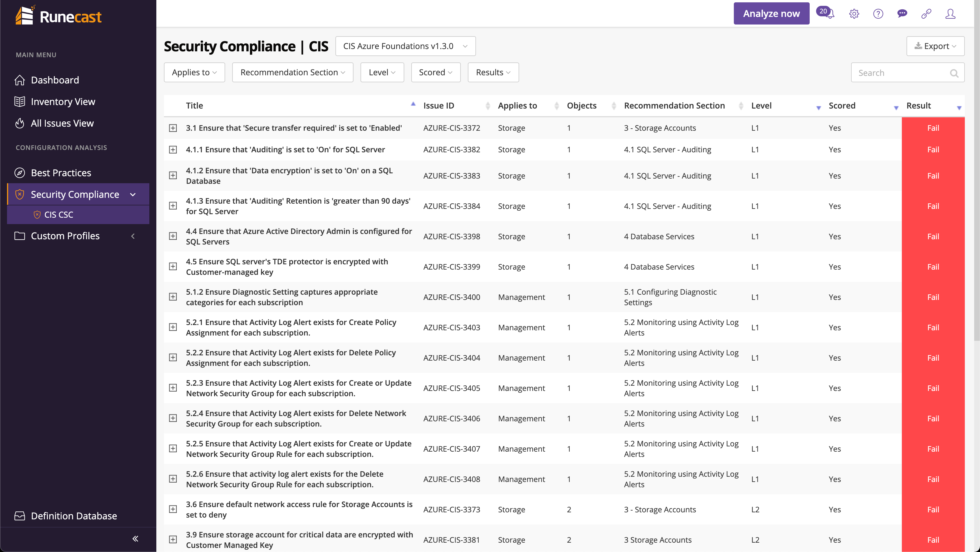980x552 pixels.
Task: Expand row 3.6 default network access rule
Action: 173,509
